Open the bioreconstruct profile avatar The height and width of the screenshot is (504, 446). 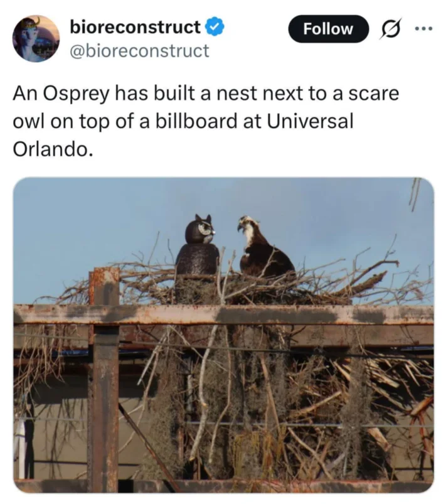[x=36, y=38]
